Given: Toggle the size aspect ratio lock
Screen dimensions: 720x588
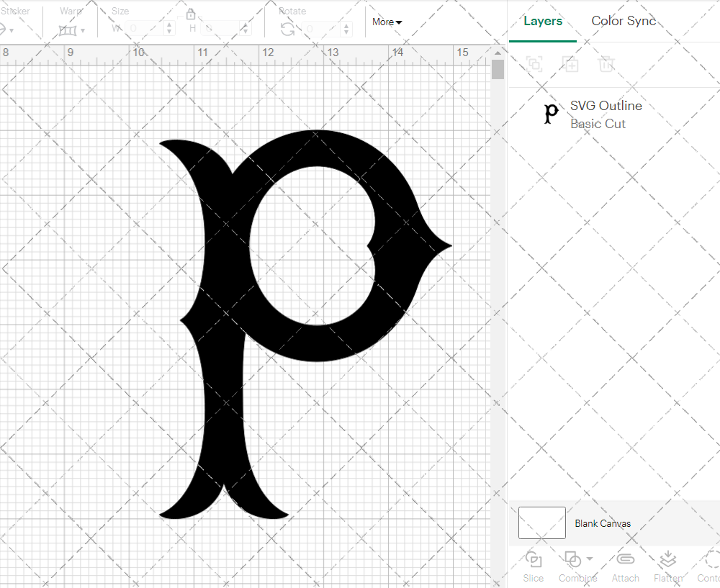Looking at the screenshot, I should [191, 14].
